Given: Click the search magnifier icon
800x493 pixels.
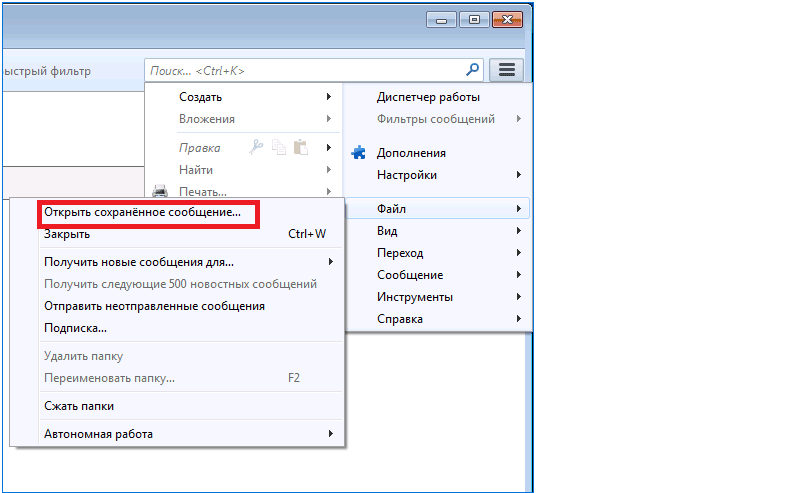Looking at the screenshot, I should coord(473,70).
